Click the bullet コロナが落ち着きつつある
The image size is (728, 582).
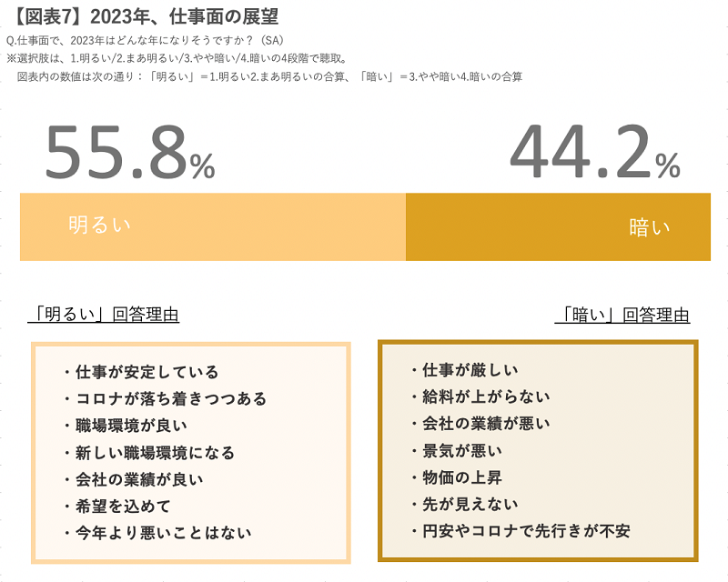click(165, 398)
